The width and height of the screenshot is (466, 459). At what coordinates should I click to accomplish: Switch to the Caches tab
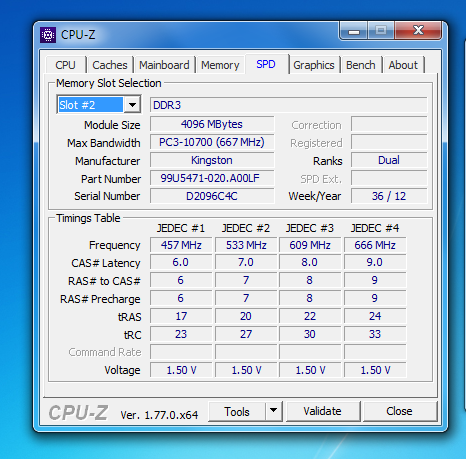[x=110, y=65]
